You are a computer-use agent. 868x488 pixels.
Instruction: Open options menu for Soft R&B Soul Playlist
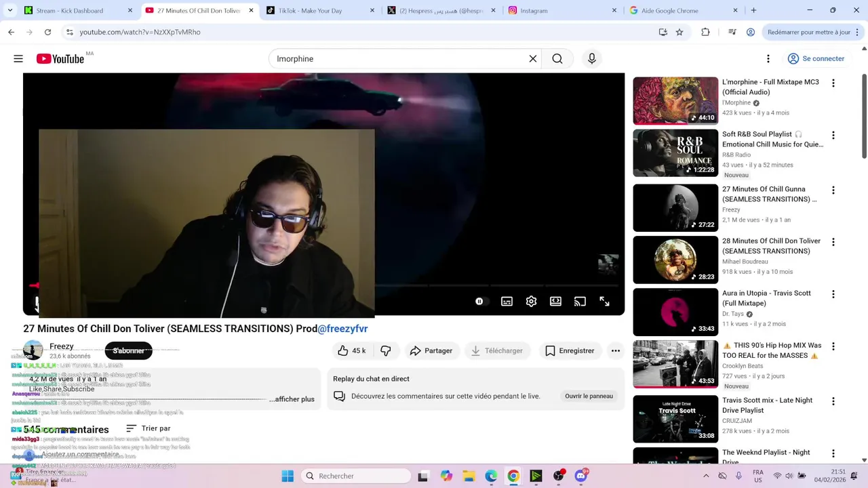pos(833,136)
